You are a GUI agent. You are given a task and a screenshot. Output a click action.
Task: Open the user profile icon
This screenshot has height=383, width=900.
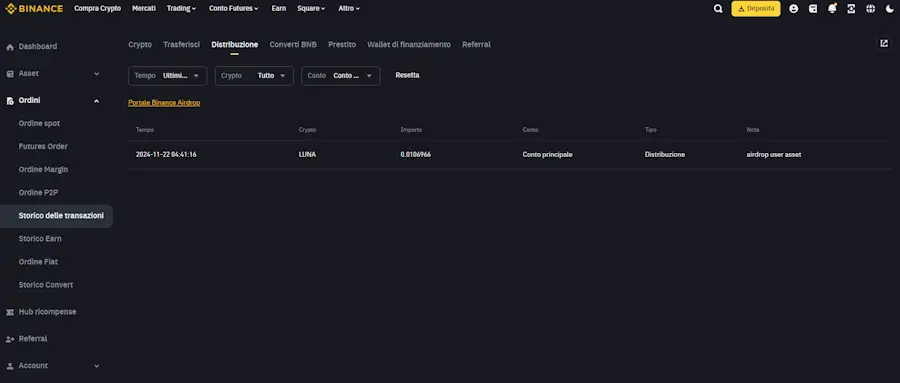pos(794,9)
